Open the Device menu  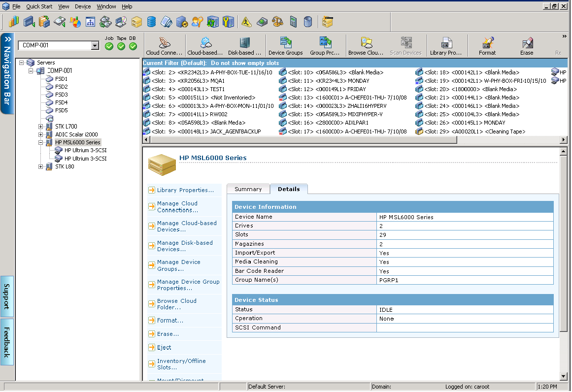coord(83,6)
